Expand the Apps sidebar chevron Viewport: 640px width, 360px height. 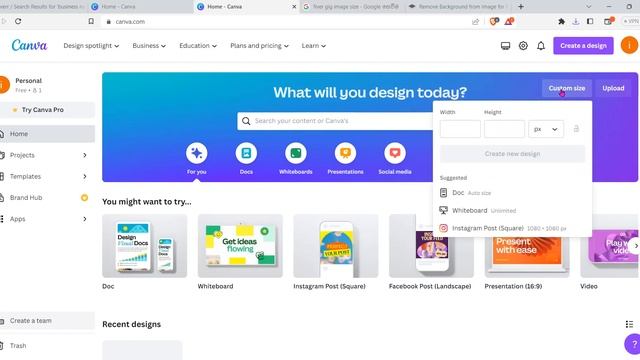point(85,219)
